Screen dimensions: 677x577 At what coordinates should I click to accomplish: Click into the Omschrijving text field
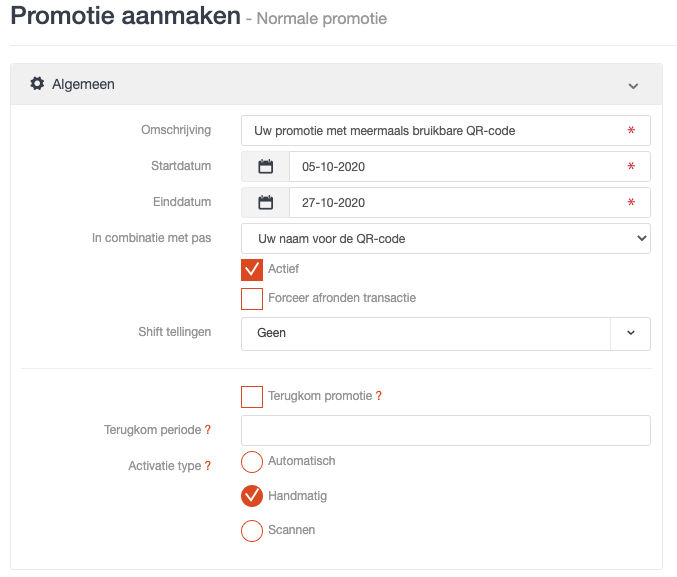pos(446,130)
